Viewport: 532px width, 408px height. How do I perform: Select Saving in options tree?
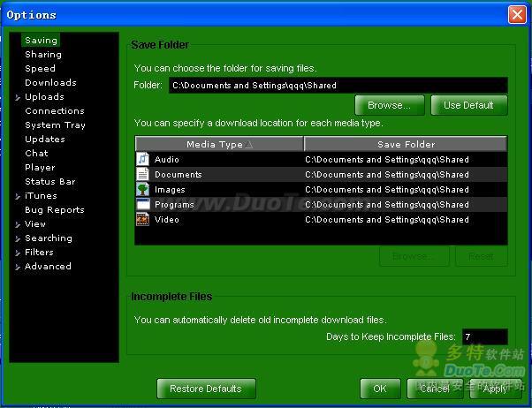click(x=41, y=40)
